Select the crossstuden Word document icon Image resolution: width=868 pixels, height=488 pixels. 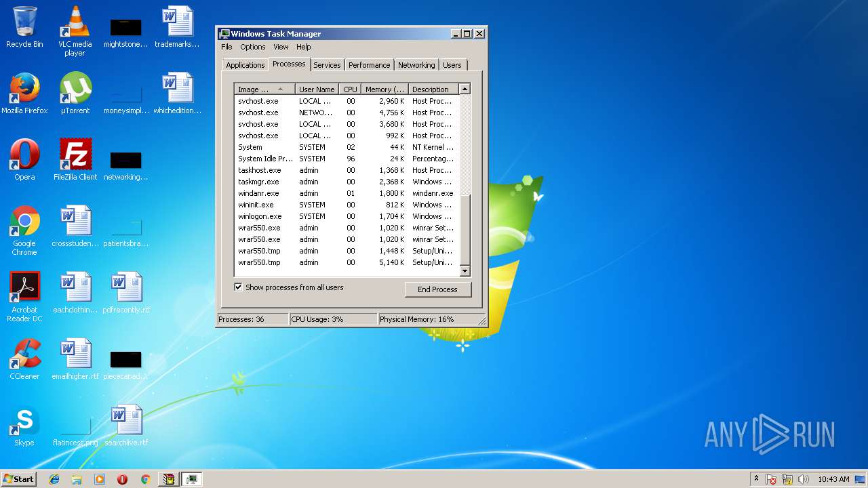[x=75, y=226]
